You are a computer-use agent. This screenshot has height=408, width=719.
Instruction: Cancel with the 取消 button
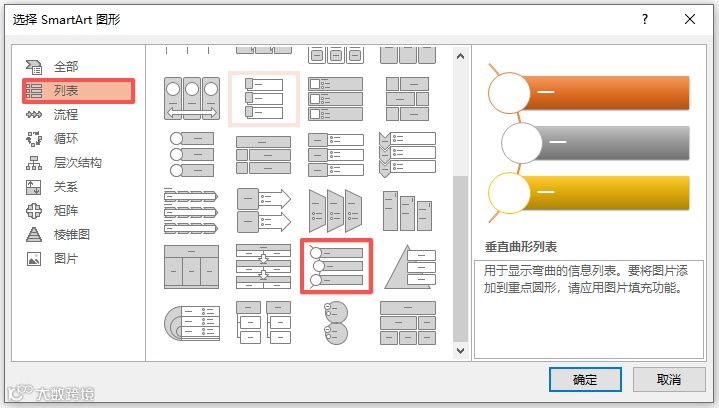pos(669,380)
